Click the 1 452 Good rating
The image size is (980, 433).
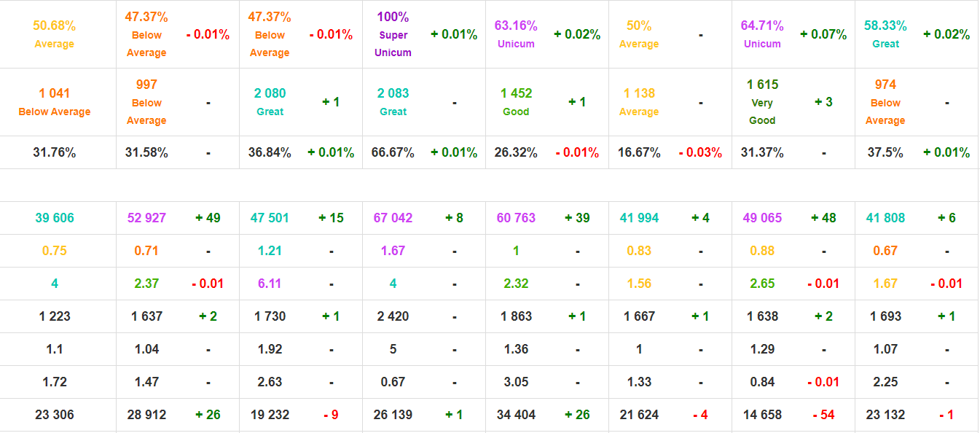tap(516, 102)
